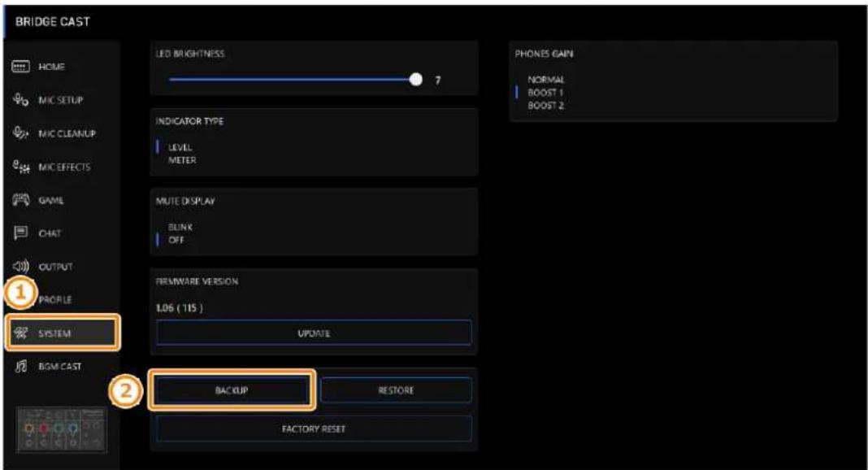Open MIC CLEANUP settings
Screen dimensions: 868x470
click(x=67, y=133)
